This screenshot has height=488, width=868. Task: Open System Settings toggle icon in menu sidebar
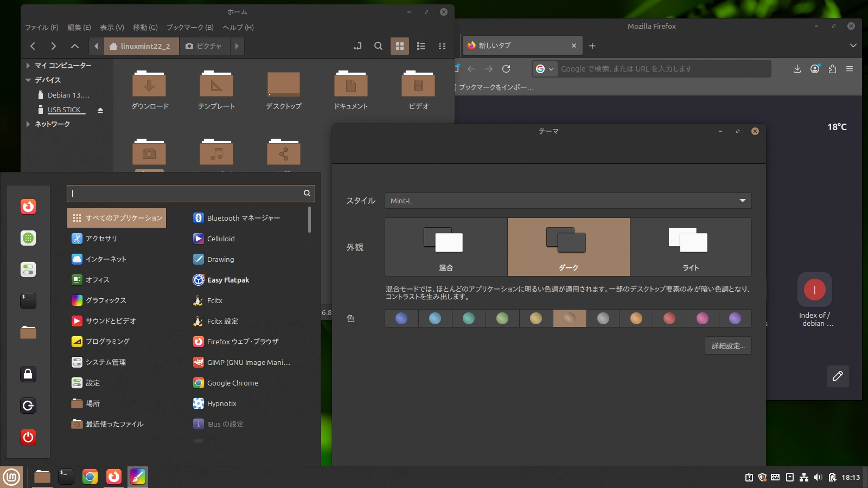pos(28,269)
